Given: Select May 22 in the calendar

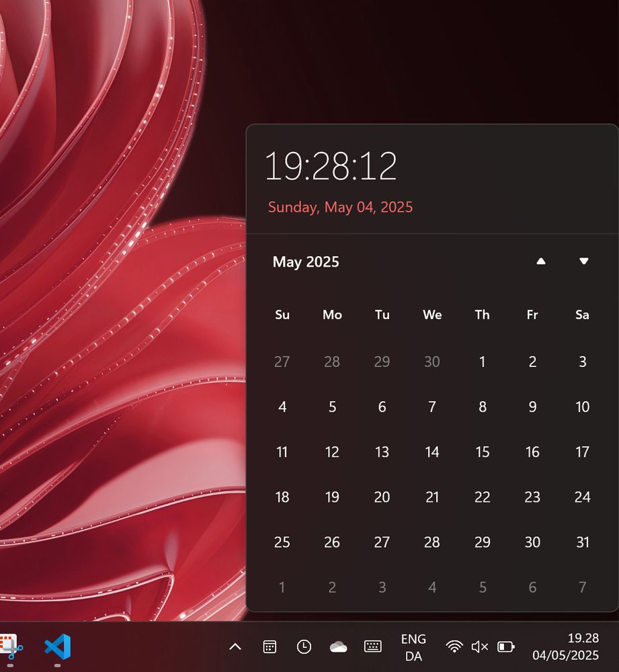Looking at the screenshot, I should click(x=483, y=497).
